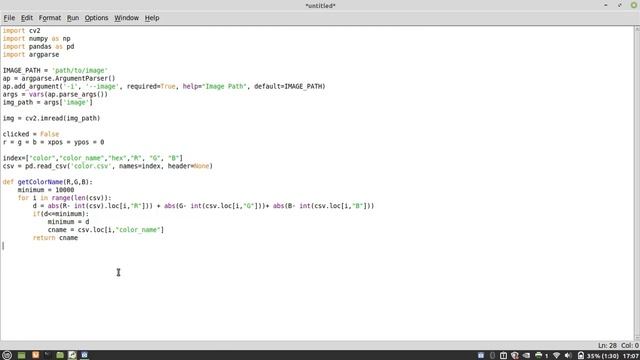Click the 'args = vars(ap.parse_args())' line
Image resolution: width=640 pixels, height=360 pixels.
(55, 94)
